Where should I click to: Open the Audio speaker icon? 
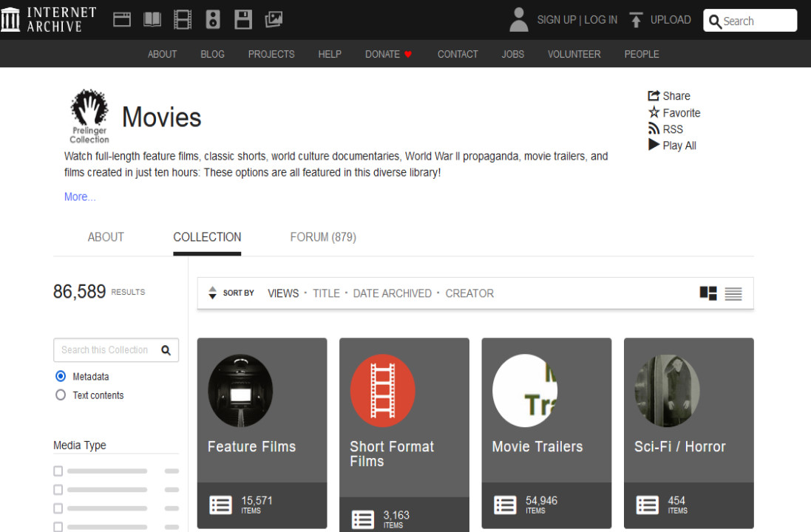[213, 20]
